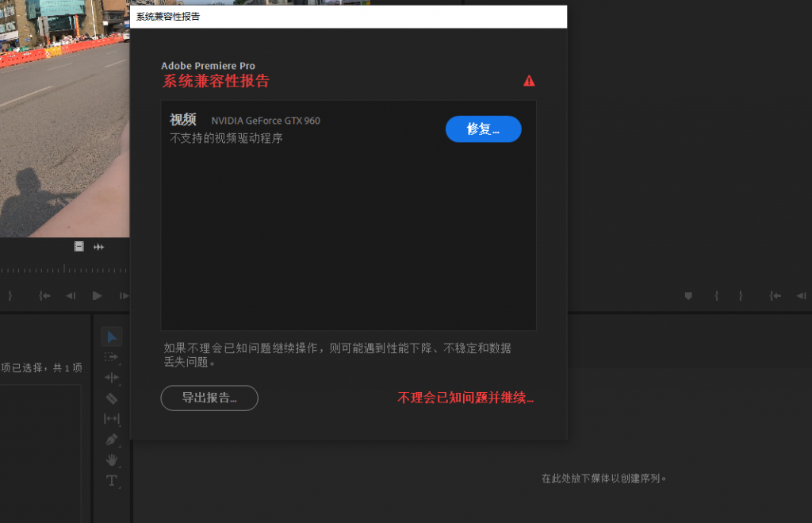Viewport: 812px width, 523px height.
Task: Select the Razor tool
Action: click(111, 398)
